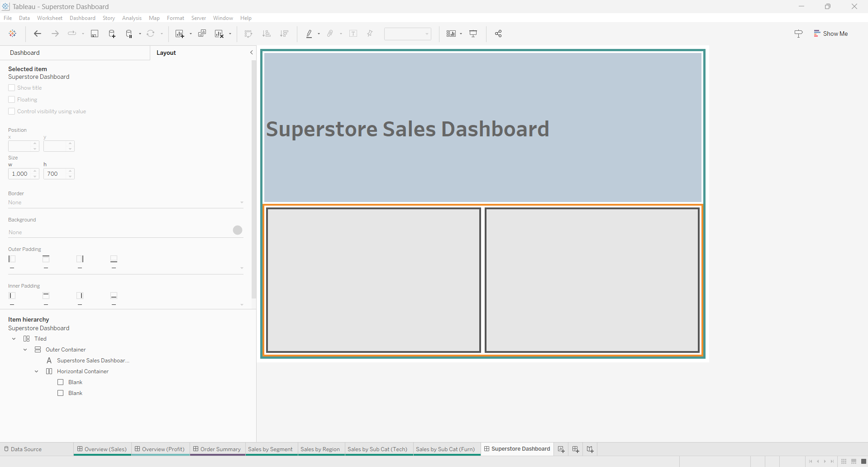The image size is (868, 467).
Task: Switch to the Dashboard pane tab
Action: pyautogui.click(x=25, y=53)
